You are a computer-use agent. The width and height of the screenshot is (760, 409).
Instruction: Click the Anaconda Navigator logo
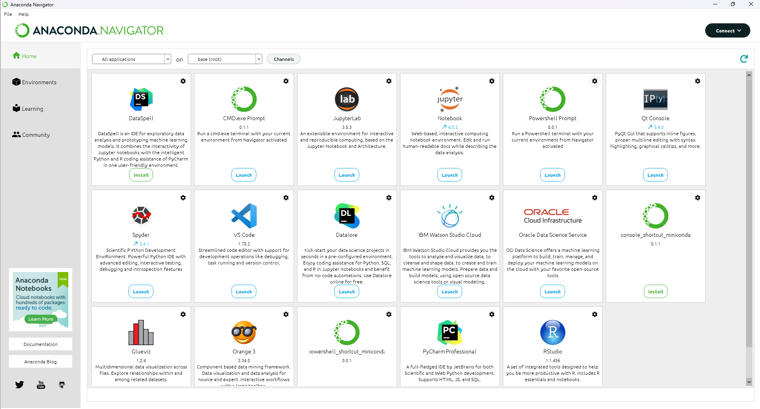pos(89,31)
